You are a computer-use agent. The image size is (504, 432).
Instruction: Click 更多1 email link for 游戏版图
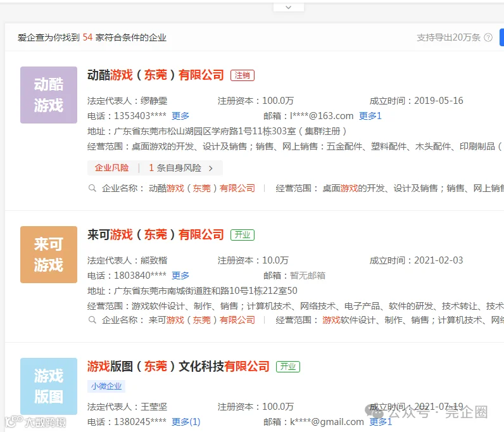point(381,422)
